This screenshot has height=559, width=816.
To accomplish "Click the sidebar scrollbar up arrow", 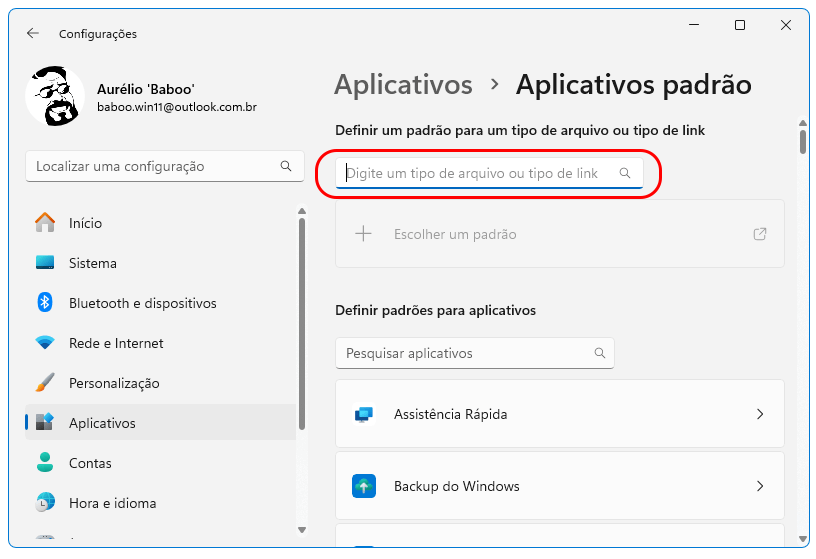I will tap(302, 211).
